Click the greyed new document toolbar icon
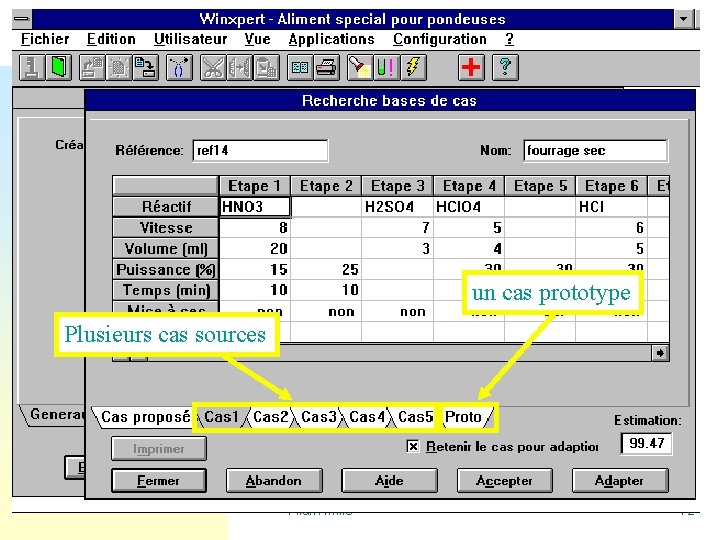Image resolution: width=720 pixels, height=540 pixels. point(118,68)
